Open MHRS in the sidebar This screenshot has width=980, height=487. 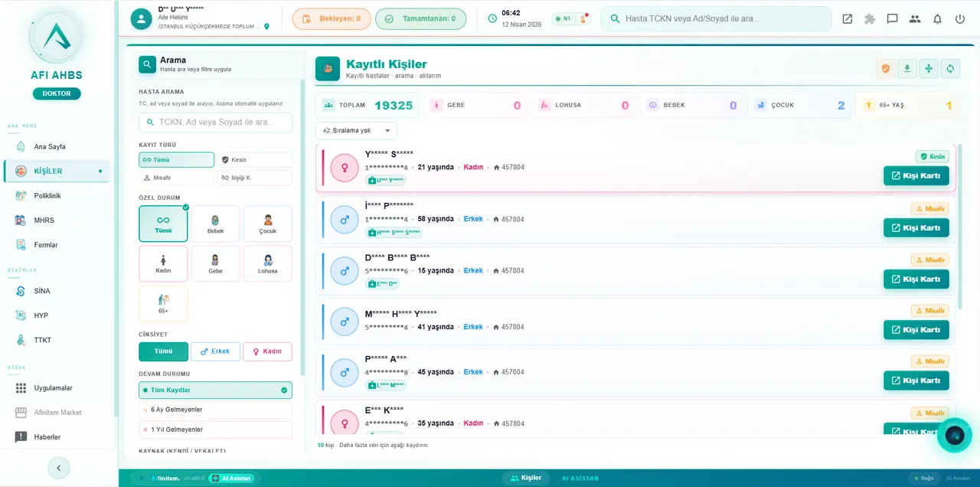click(57, 220)
